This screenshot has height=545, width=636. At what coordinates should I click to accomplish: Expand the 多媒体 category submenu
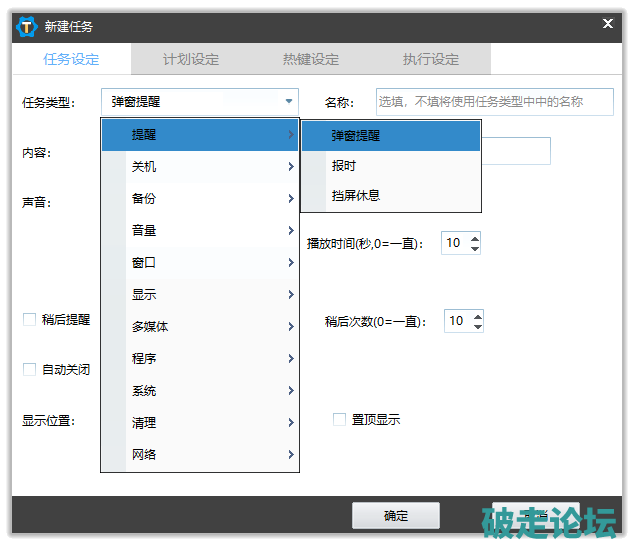[200, 327]
